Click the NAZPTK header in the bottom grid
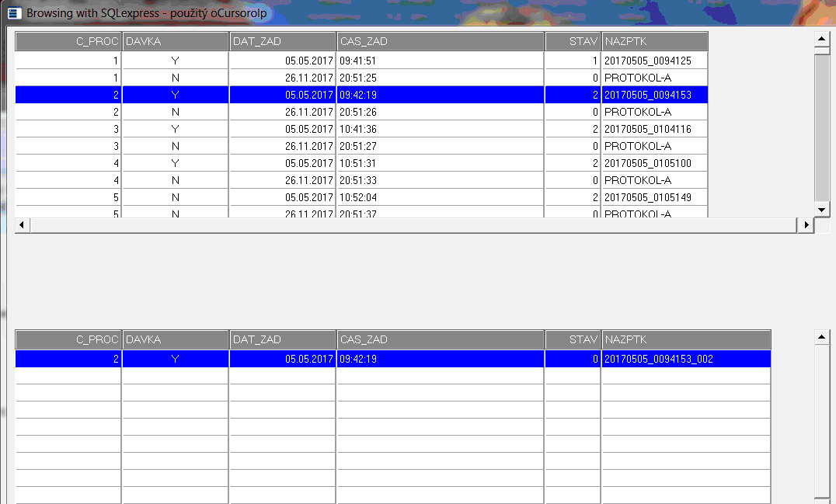 [686, 339]
